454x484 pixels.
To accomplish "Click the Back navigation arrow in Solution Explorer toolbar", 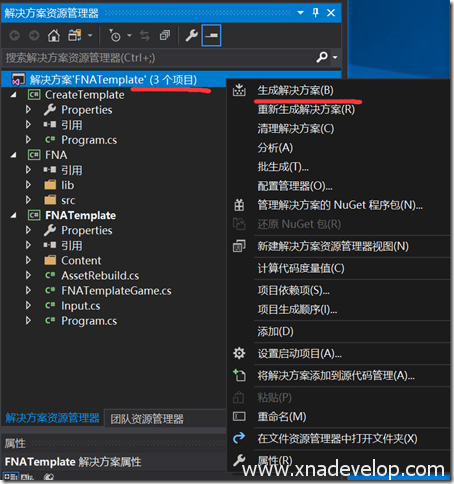I will 15,35.
